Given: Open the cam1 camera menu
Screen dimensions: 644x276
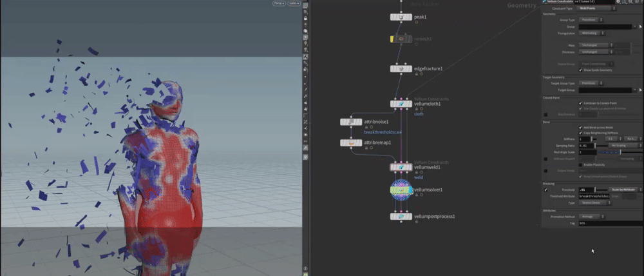Looking at the screenshot, I should 294,3.
